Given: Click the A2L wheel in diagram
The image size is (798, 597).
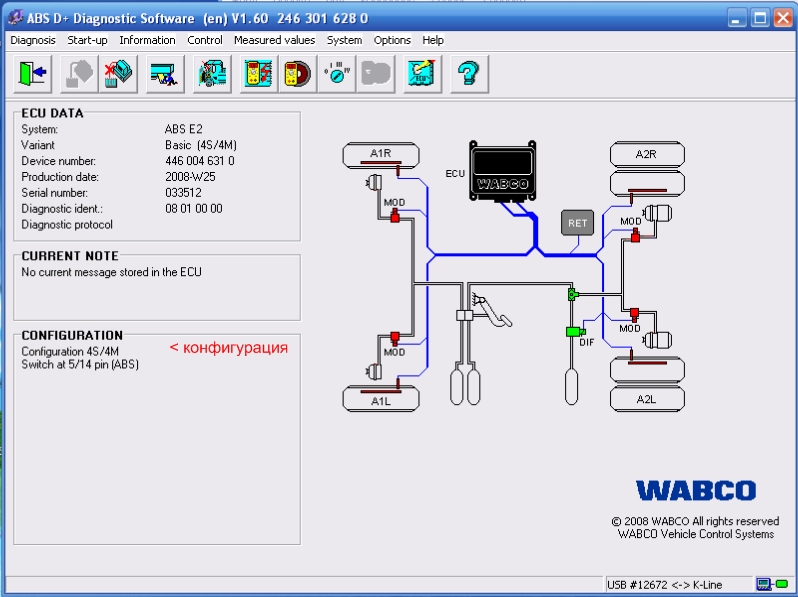Looking at the screenshot, I should 647,399.
